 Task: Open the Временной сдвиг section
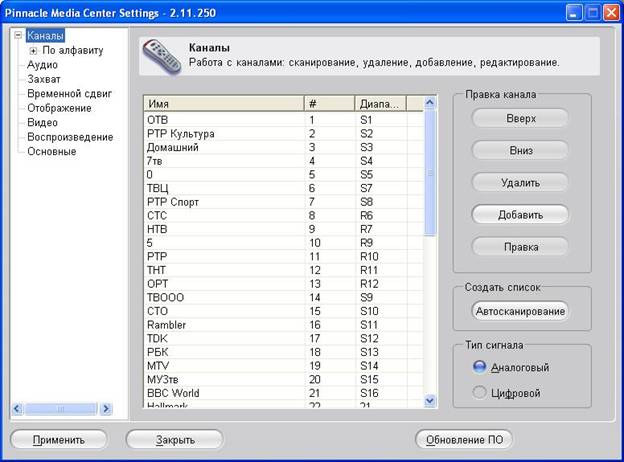pos(69,94)
